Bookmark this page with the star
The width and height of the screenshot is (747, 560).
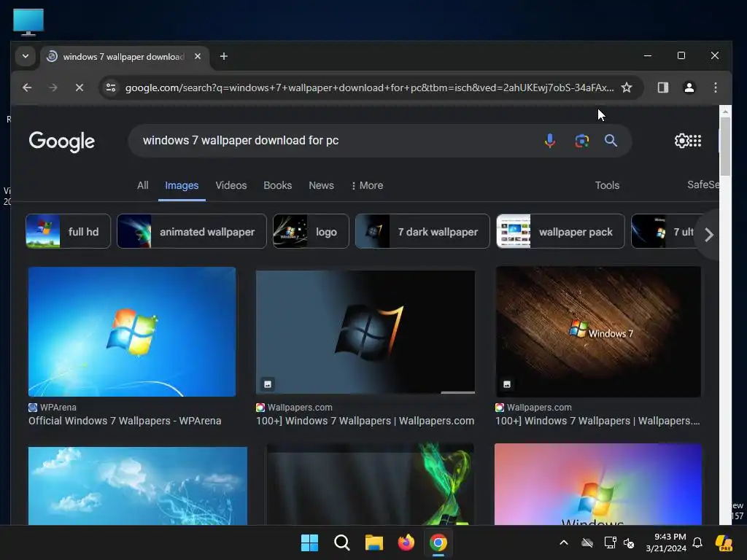(627, 87)
